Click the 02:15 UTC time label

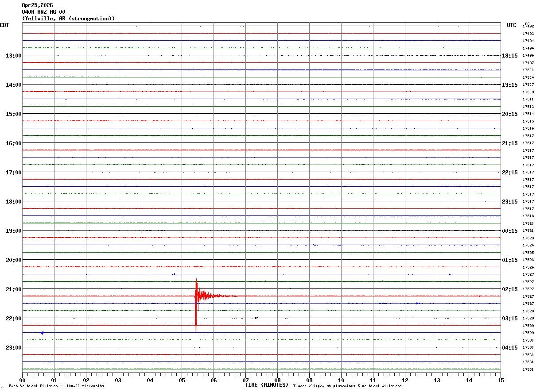point(510,289)
